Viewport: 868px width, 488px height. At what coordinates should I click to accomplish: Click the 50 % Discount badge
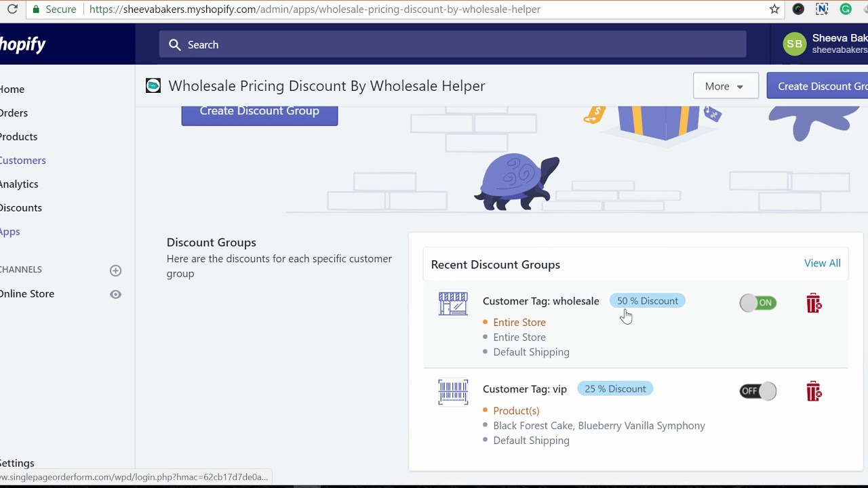pyautogui.click(x=647, y=301)
